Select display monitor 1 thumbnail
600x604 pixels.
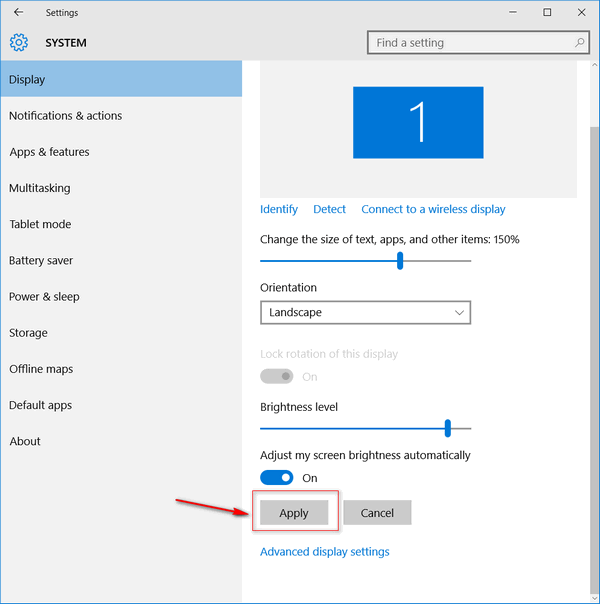[x=418, y=122]
